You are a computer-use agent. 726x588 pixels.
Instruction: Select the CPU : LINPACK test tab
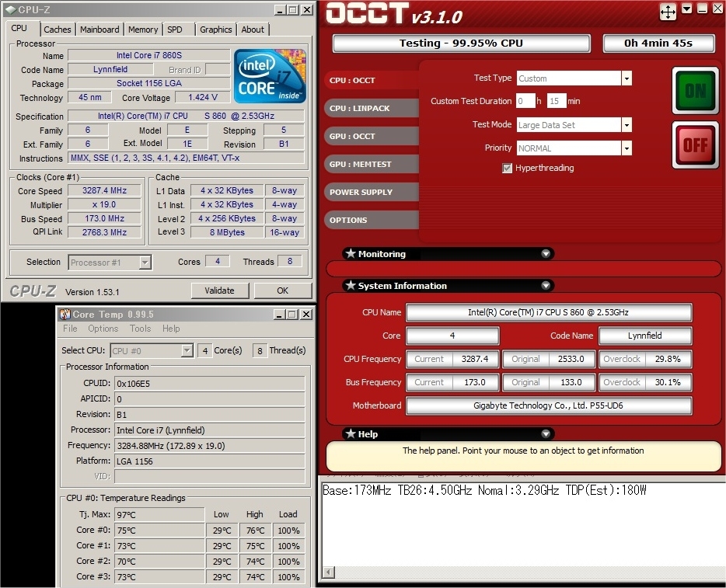(x=372, y=108)
